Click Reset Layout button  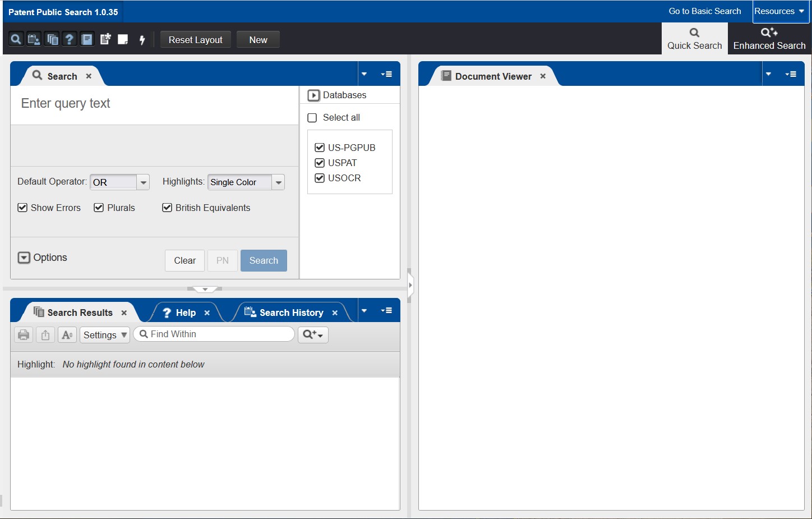point(196,40)
